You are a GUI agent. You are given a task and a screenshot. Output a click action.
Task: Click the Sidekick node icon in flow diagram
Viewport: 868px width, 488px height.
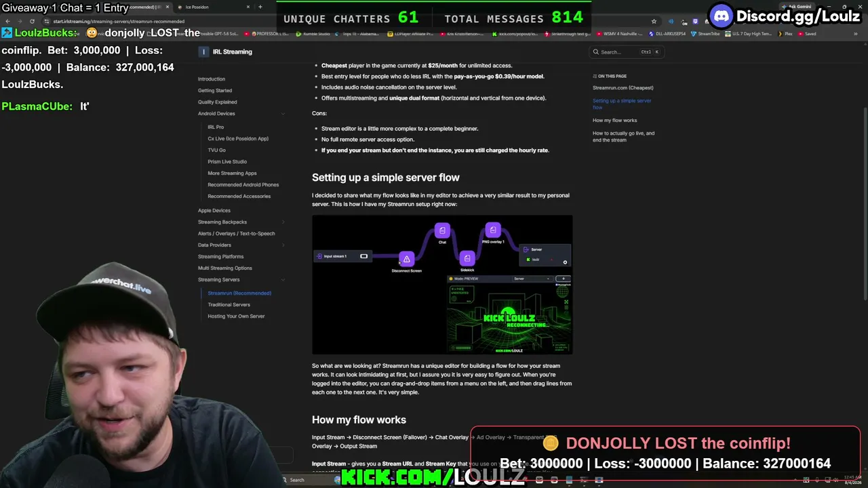[467, 258]
